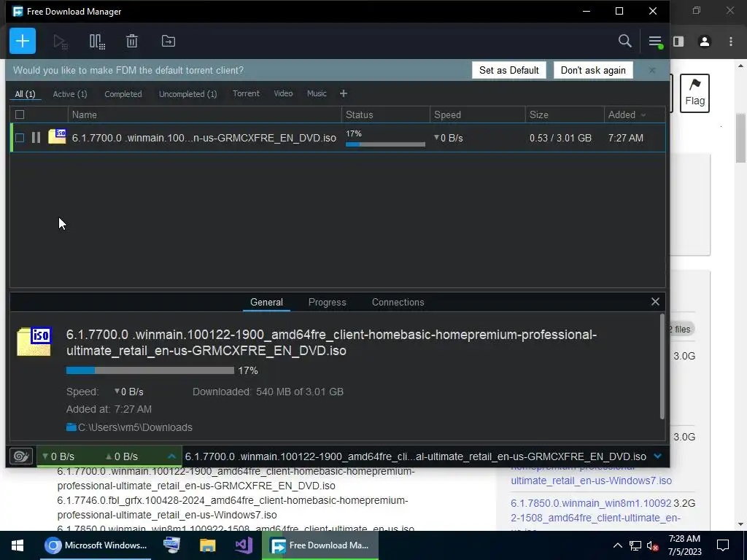Open browser three-dot menu
The width and height of the screenshot is (747, 560).
tap(731, 42)
